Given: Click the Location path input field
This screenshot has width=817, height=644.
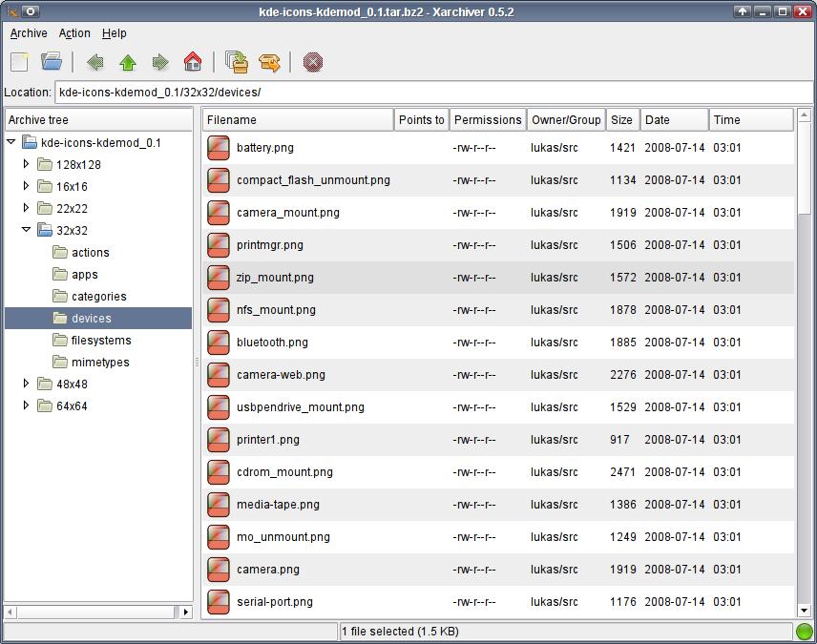Looking at the screenshot, I should coord(433,93).
